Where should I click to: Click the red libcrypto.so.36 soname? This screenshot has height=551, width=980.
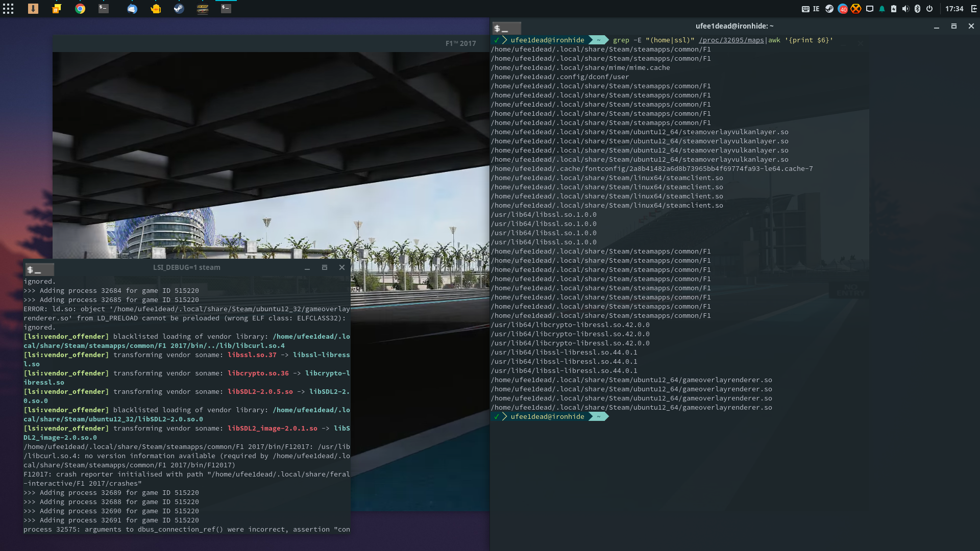coord(258,373)
